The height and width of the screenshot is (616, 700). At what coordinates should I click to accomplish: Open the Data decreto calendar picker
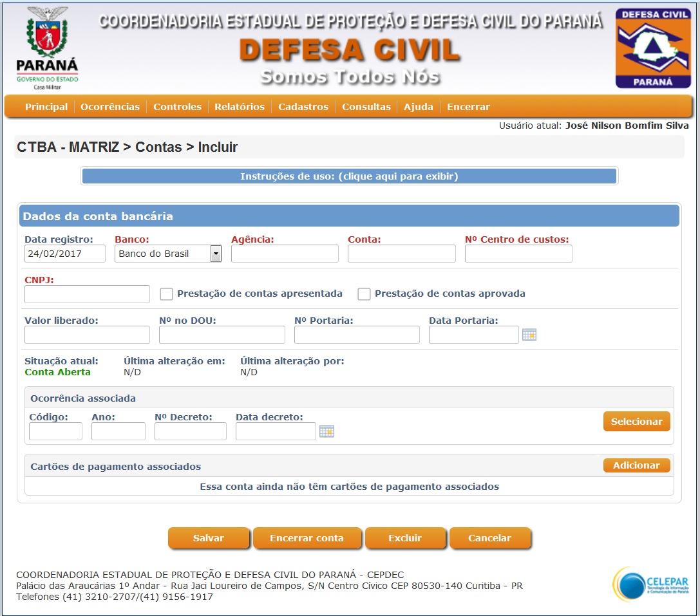coord(326,431)
